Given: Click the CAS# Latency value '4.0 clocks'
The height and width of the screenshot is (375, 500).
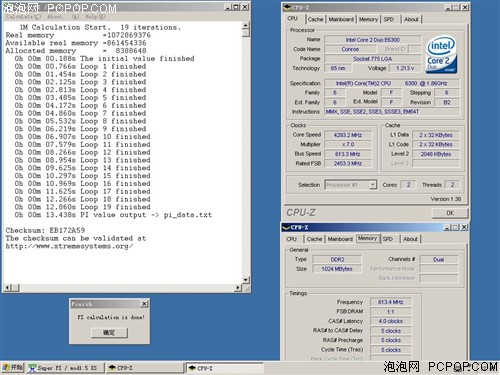Looking at the screenshot, I should pyautogui.click(x=391, y=321).
